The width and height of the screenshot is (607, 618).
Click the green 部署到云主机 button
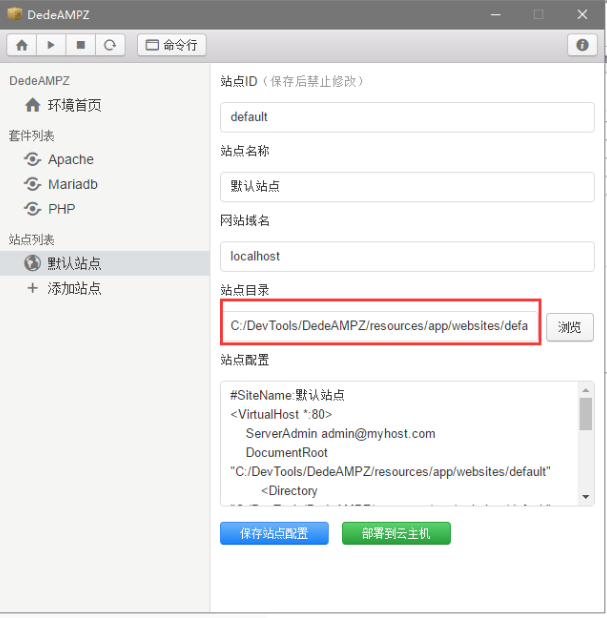pos(396,533)
